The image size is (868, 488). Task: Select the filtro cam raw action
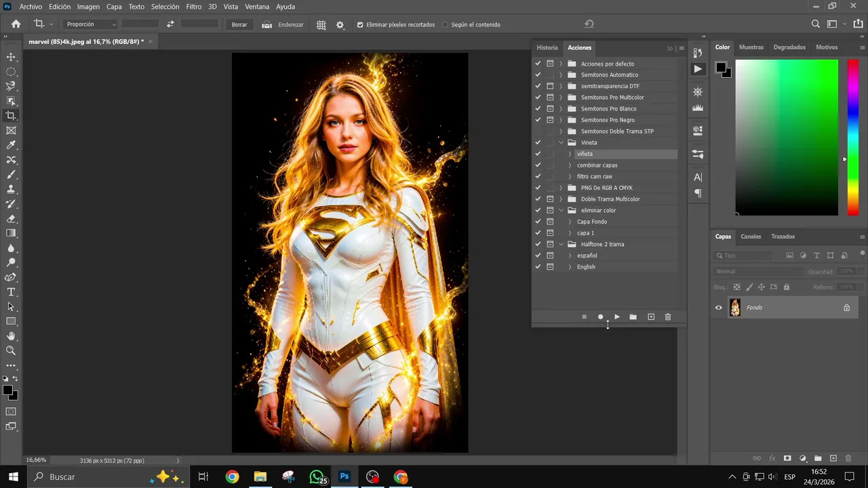pyautogui.click(x=595, y=176)
